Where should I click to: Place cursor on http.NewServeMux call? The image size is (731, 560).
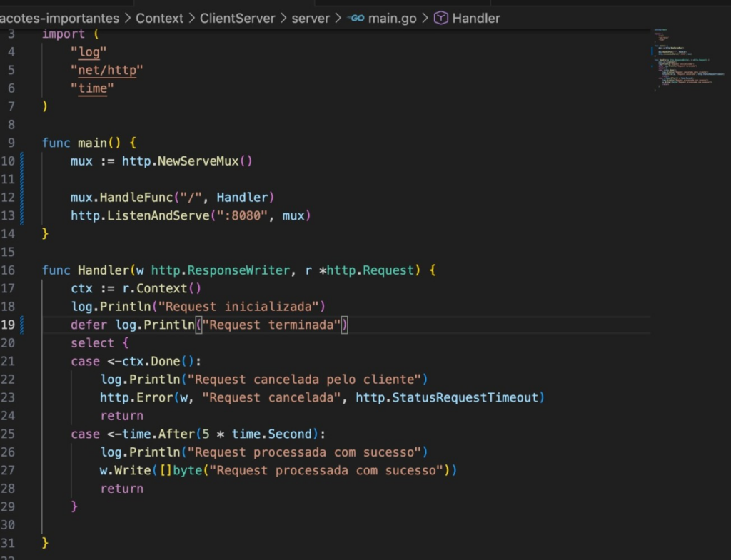pos(187,161)
